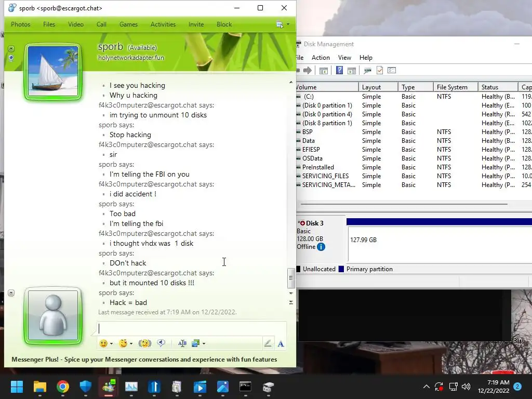The image size is (532, 399).
Task: Open the Video menu in Messenger
Action: (76, 24)
